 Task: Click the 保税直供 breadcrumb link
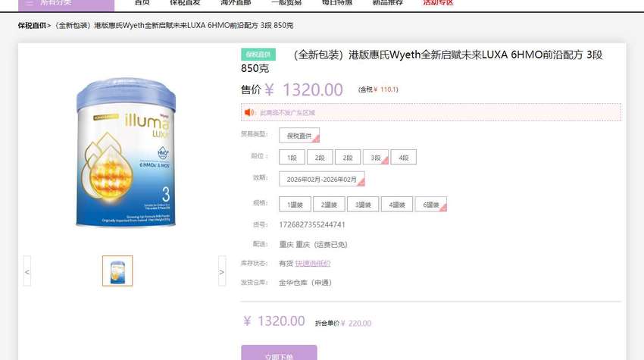[x=32, y=26]
